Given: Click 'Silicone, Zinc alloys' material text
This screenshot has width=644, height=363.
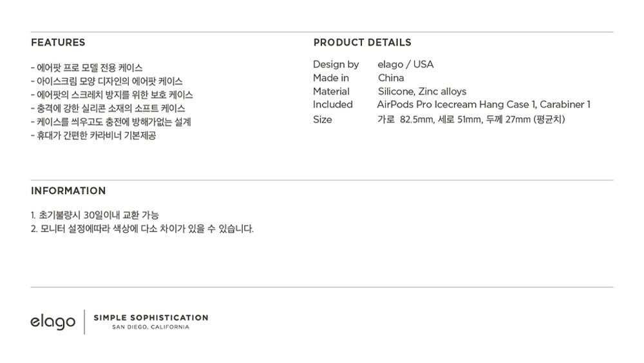Looking at the screenshot, I should (x=422, y=92).
